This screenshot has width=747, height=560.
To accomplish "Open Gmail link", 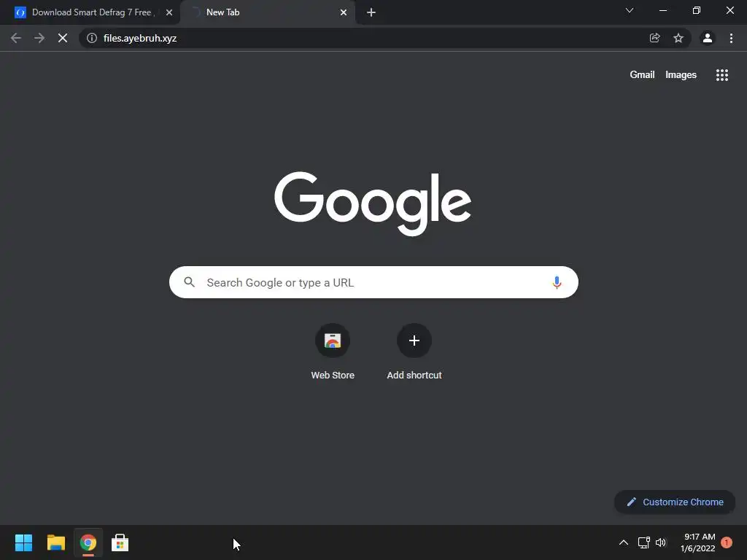I will pos(642,75).
